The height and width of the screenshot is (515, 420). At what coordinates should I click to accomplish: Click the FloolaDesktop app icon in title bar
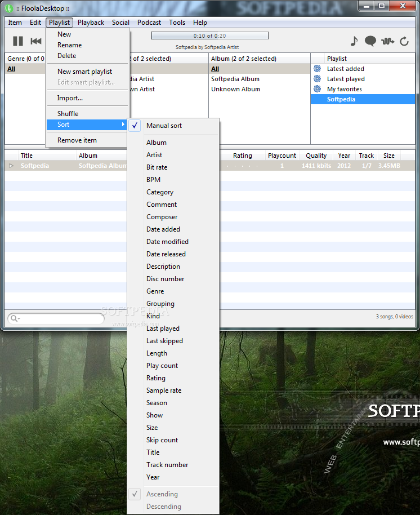(9, 8)
